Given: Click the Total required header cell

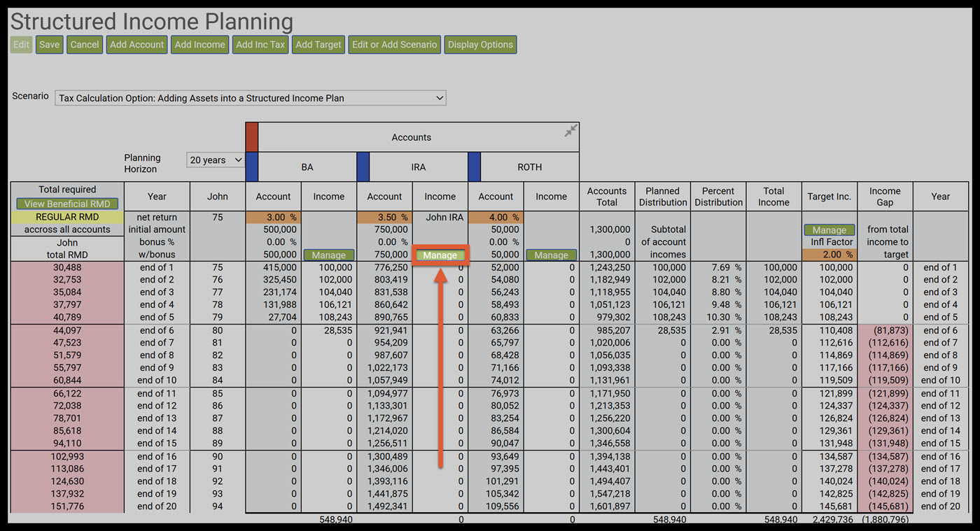Looking at the screenshot, I should 67,190.
